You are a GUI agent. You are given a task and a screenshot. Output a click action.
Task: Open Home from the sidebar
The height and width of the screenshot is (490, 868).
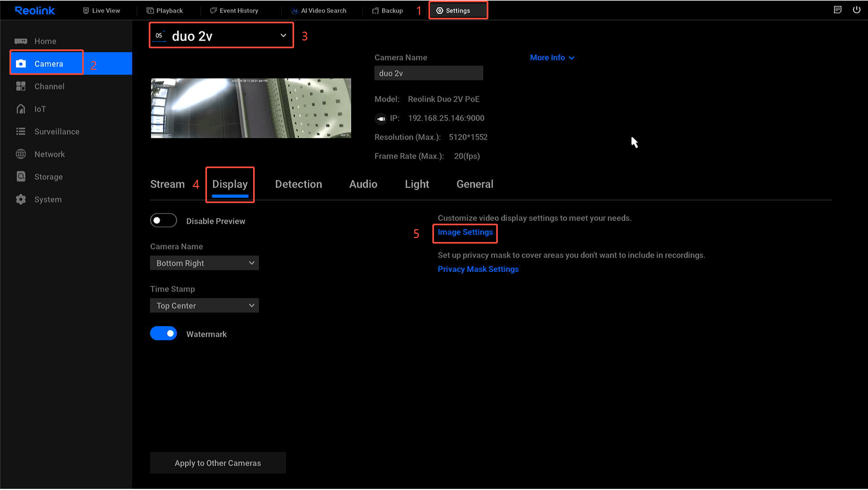[x=45, y=41]
